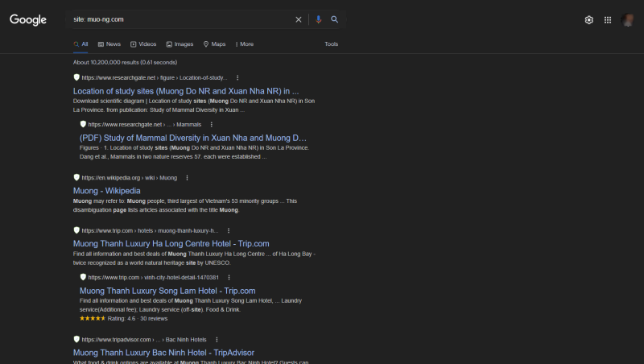The width and height of the screenshot is (644, 364).
Task: Click the 'About 10,200,000 results' text
Action: pyautogui.click(x=126, y=63)
